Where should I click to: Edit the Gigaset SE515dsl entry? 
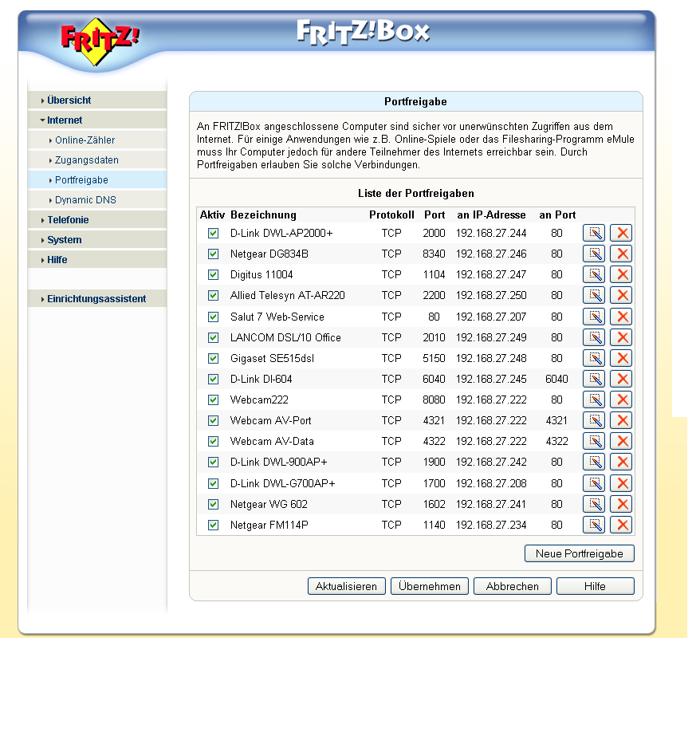coord(594,358)
